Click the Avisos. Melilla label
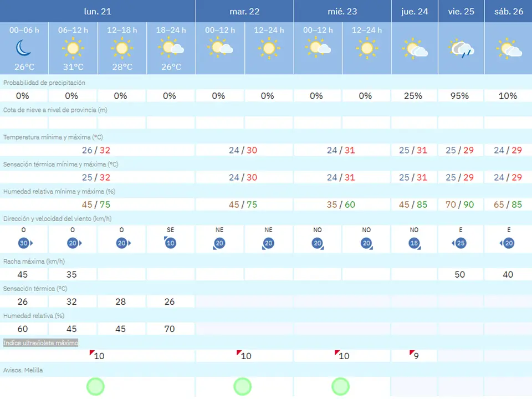The height and width of the screenshot is (399, 532). [x=23, y=370]
